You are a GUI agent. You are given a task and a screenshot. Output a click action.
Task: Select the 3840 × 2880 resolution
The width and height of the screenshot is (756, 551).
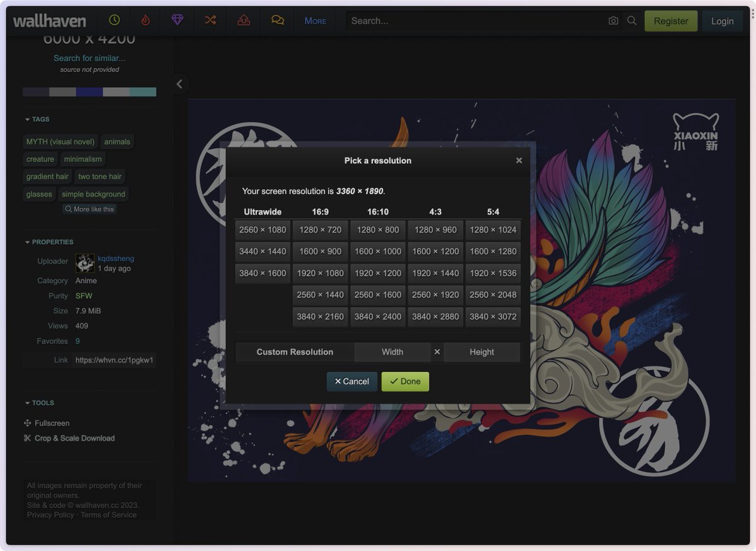point(435,316)
